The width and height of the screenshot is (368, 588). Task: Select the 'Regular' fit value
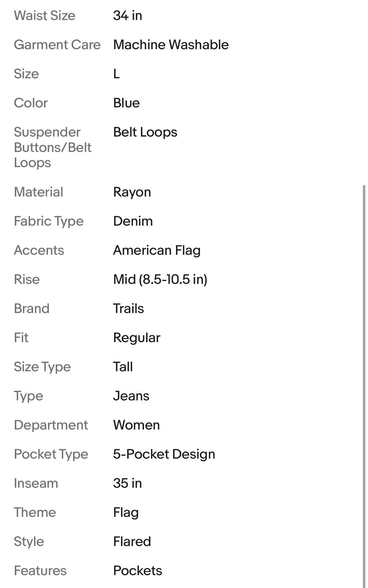click(x=137, y=338)
